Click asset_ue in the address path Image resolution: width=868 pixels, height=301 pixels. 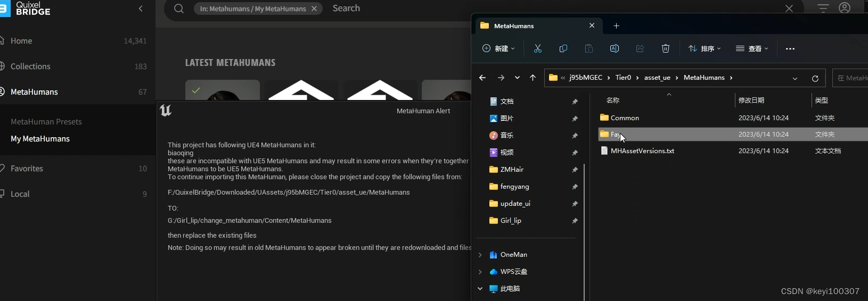[657, 78]
